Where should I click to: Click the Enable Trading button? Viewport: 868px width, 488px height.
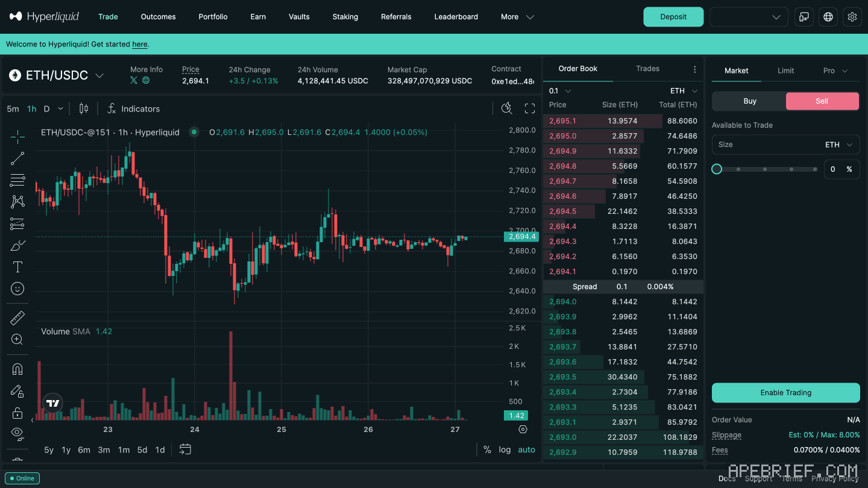coord(786,393)
